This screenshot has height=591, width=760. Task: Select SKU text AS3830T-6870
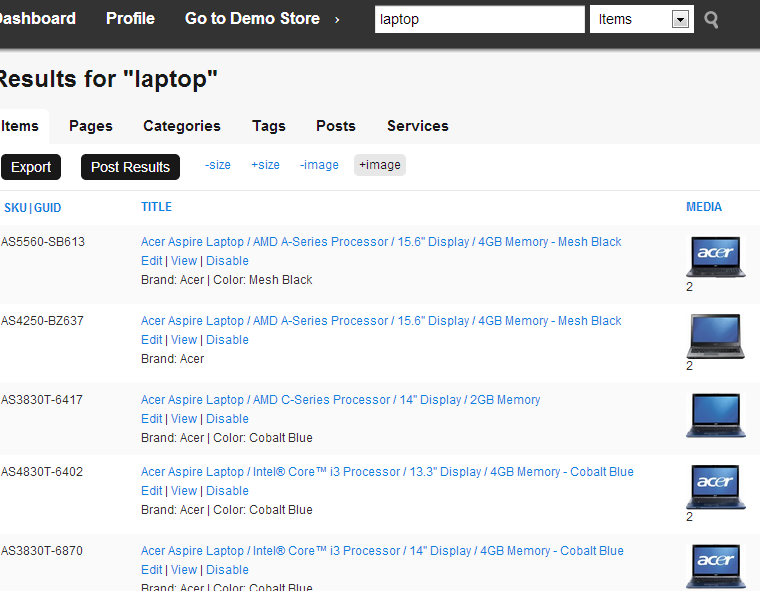click(42, 551)
